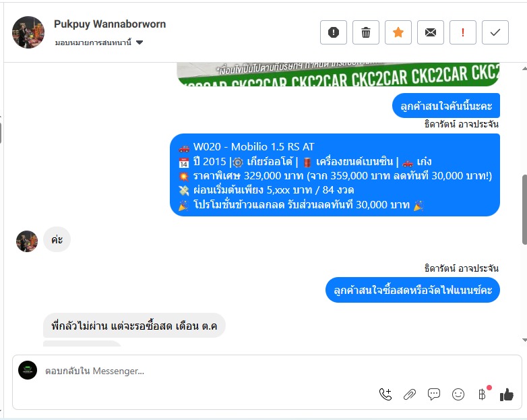Start a call with phone plus icon
Screen dimensions: 527x420
click(x=385, y=394)
